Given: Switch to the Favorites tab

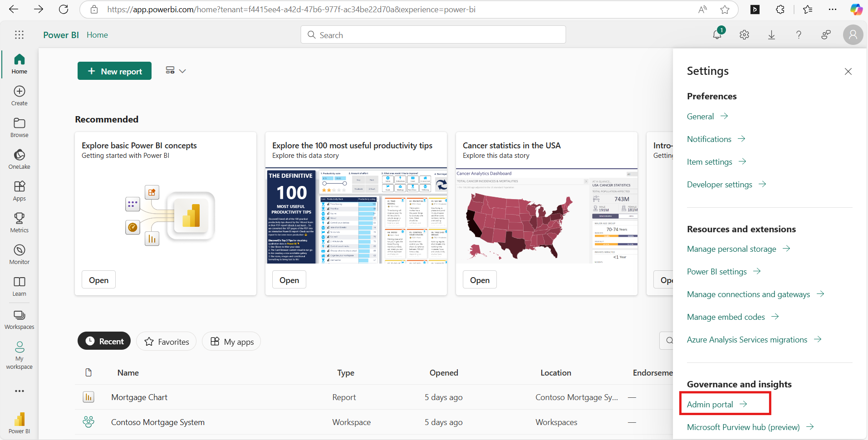Looking at the screenshot, I should click(x=167, y=342).
